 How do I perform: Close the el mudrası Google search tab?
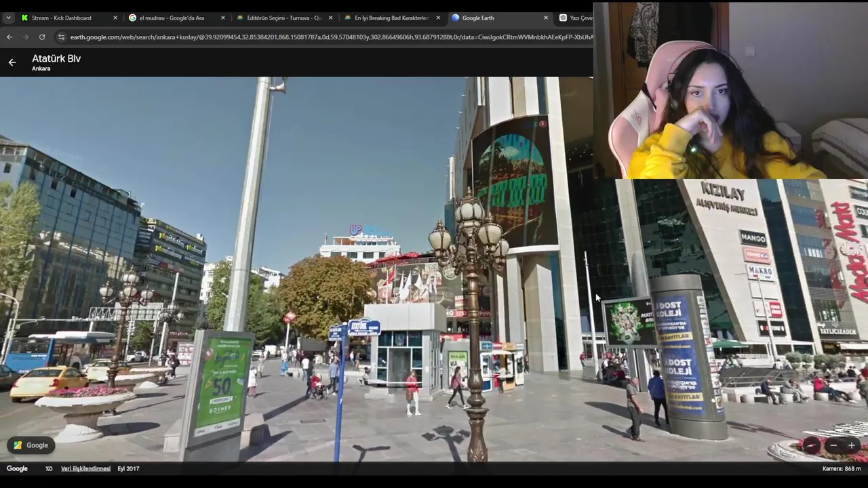(x=222, y=18)
